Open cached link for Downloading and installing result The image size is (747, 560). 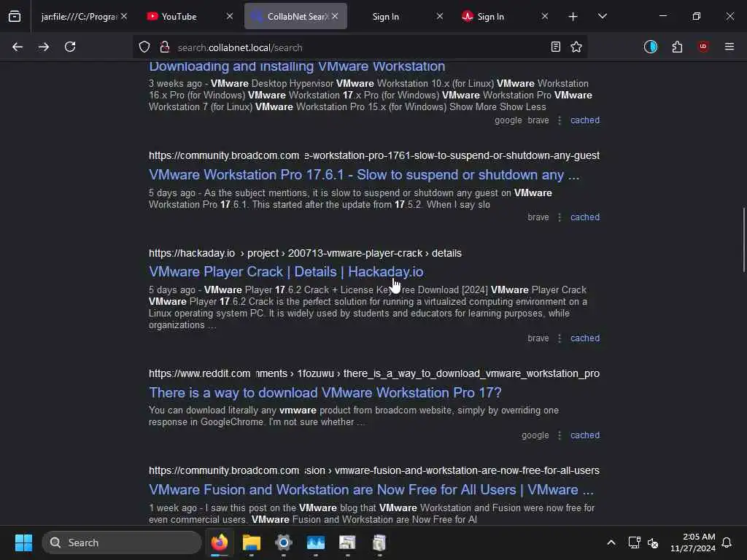click(585, 120)
